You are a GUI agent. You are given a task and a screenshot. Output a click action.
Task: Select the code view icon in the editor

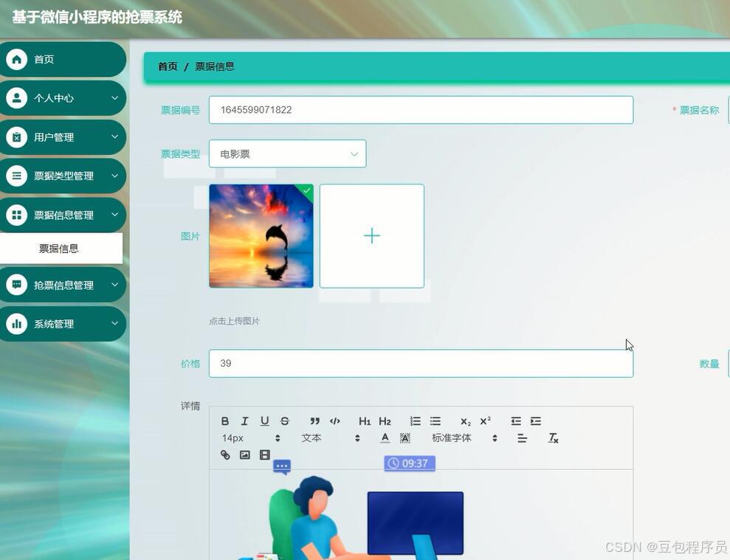point(334,421)
